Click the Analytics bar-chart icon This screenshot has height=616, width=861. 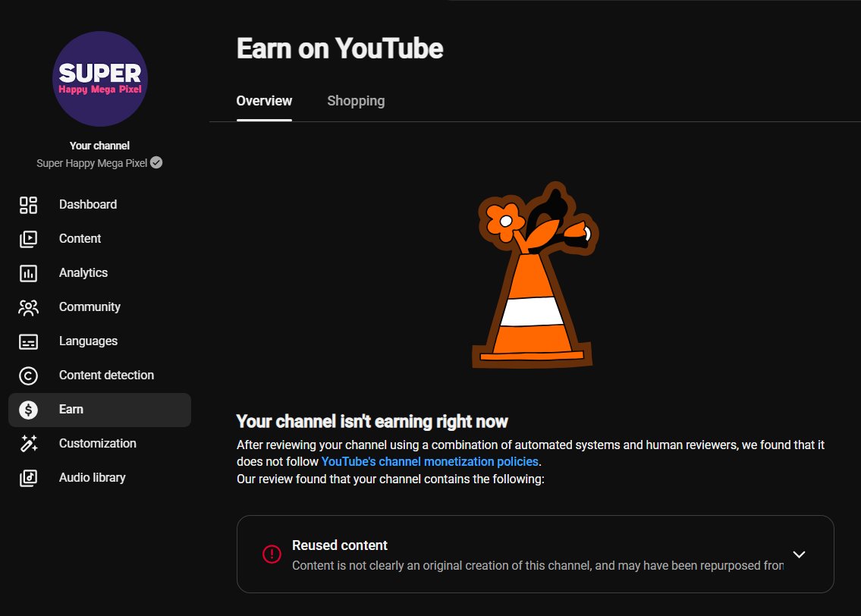tap(28, 273)
